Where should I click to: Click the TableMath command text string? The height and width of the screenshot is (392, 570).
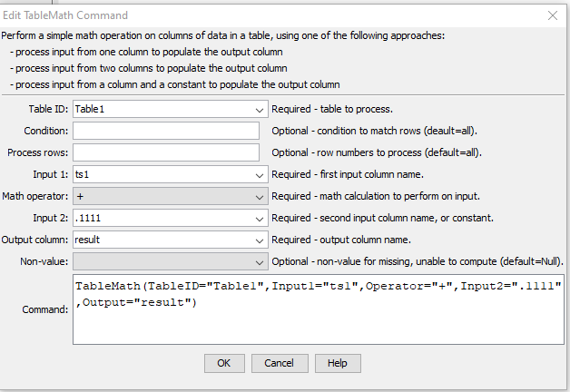tap(319, 294)
